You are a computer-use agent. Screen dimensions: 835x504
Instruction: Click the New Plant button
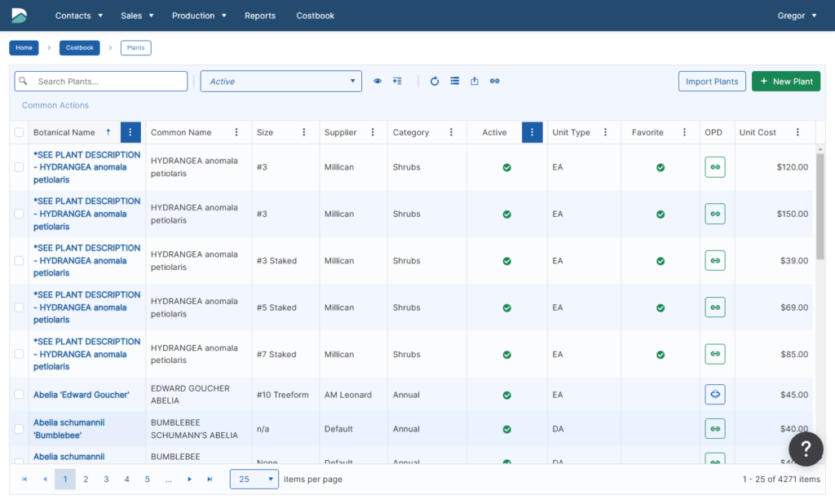point(786,81)
